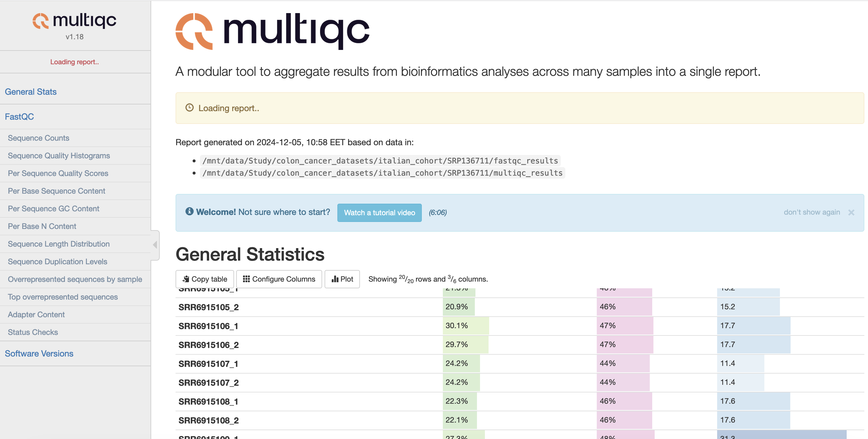Click the Copy table button
The image size is (868, 439).
coord(205,279)
